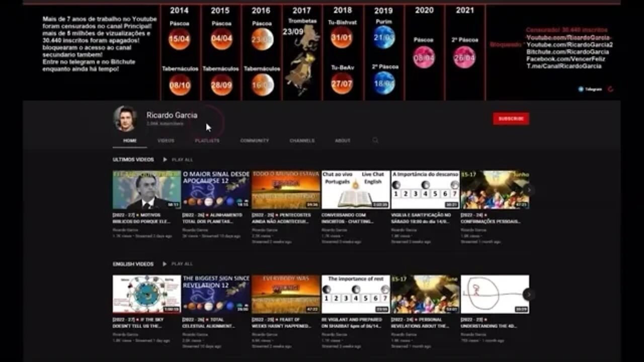This screenshot has width=644, height=362.
Task: Subscribe to the Ricardo Garcia channel
Action: [511, 119]
